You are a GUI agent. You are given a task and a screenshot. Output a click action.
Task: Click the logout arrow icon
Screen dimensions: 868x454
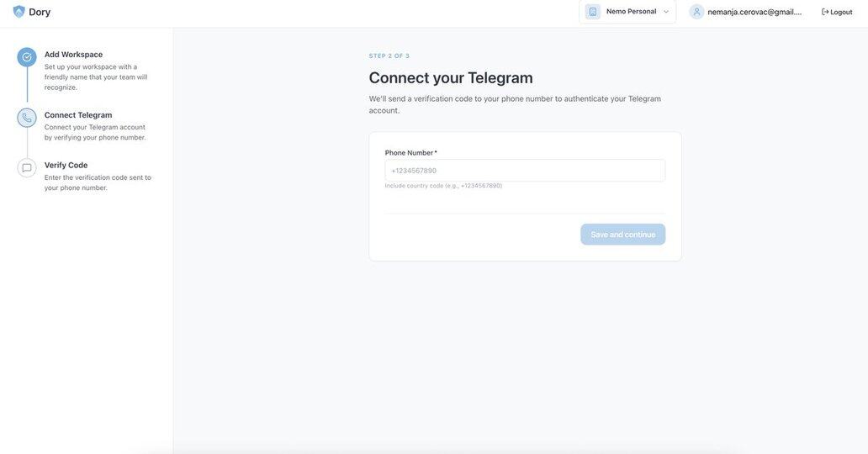pos(825,12)
